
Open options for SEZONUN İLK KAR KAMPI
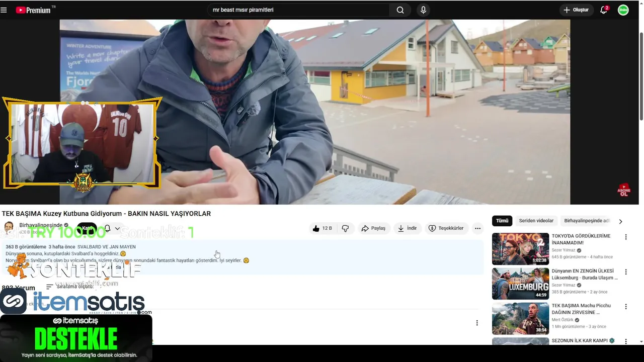pyautogui.click(x=626, y=341)
